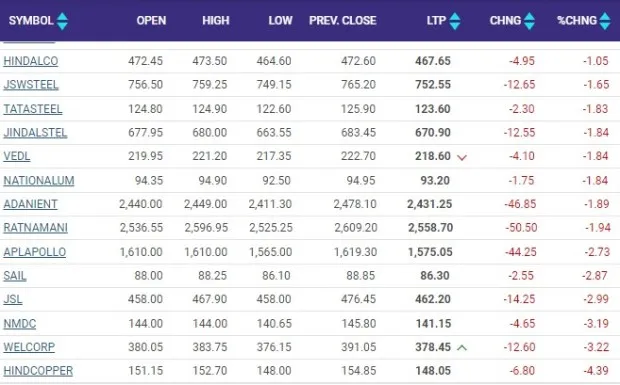Open the HINDCOPPER symbol link

pos(38,371)
